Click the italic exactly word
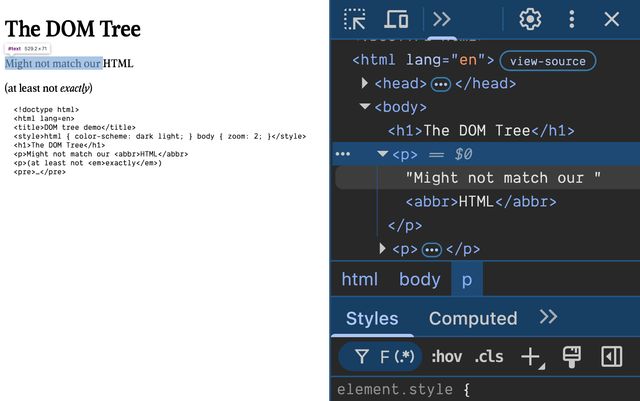The image size is (640, 401). (75, 88)
